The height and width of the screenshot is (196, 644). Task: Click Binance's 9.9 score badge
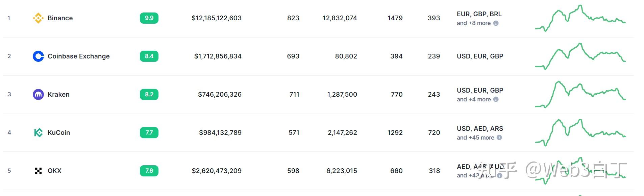pos(149,18)
